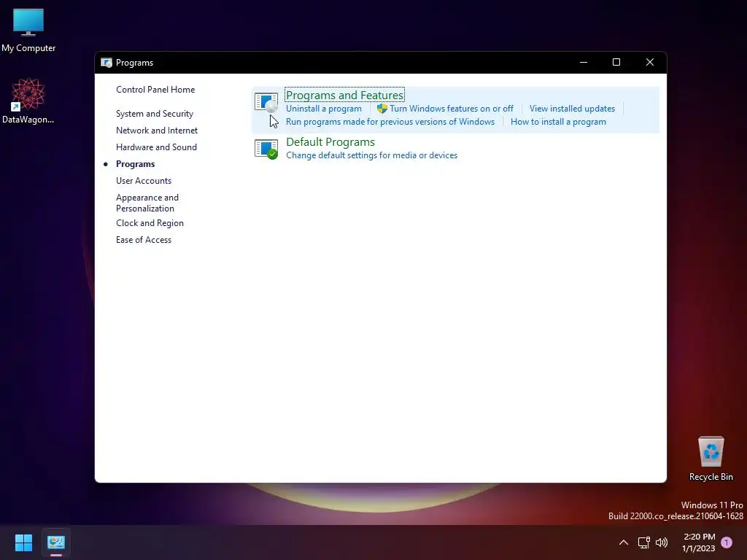Open Ease of Access category

144,240
